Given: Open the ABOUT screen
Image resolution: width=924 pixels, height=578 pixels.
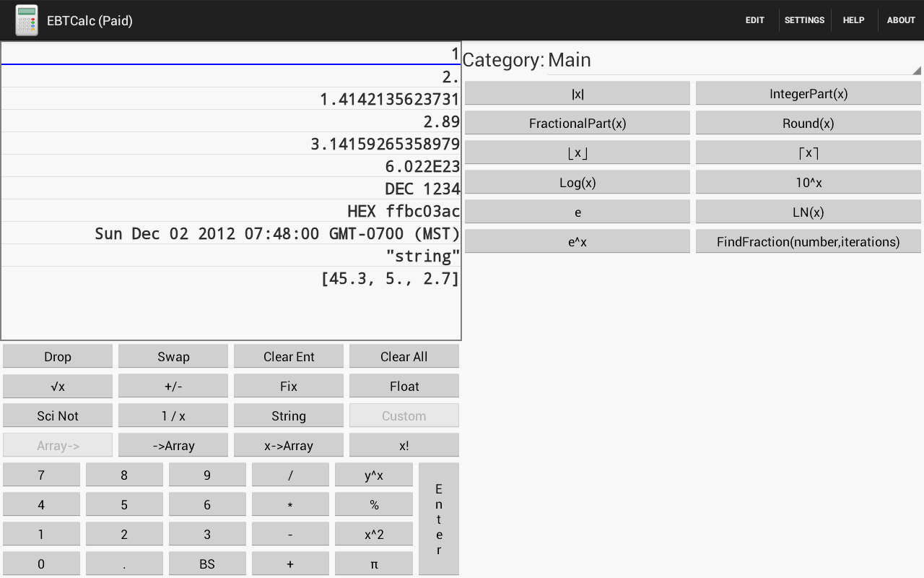Looking at the screenshot, I should 900,20.
